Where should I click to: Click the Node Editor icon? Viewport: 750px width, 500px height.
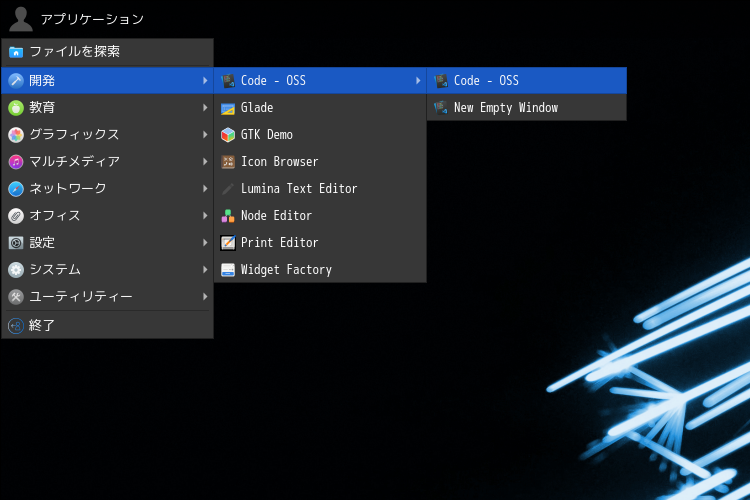(228, 216)
